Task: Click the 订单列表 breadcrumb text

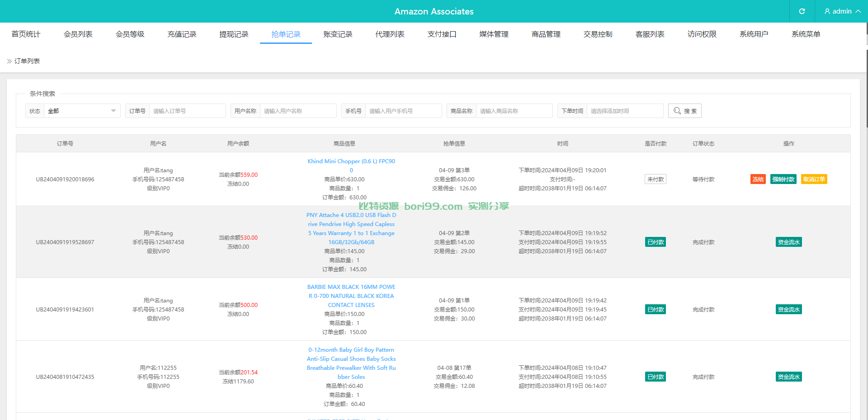Action: pyautogui.click(x=27, y=61)
